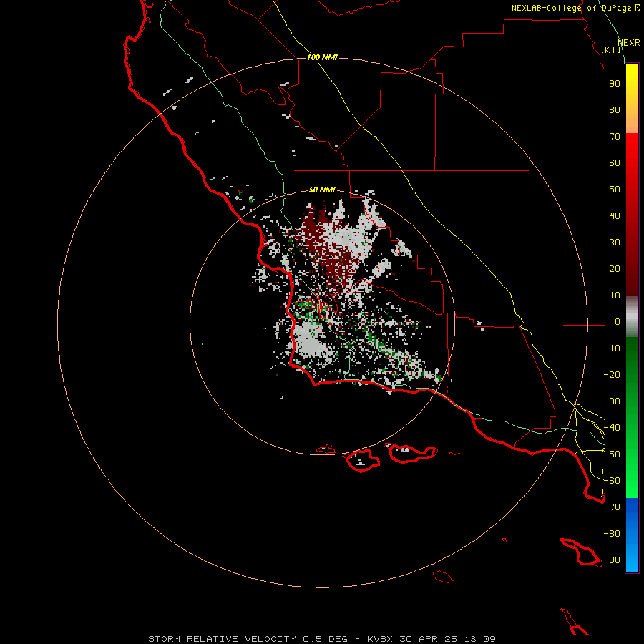Click the Storm Relative Velocity caption text
The width and height of the screenshot is (644, 644).
322,639
